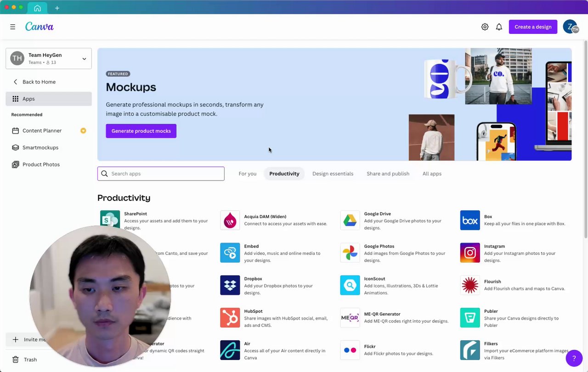Click the Embed app icon
Viewport: 588px width, 372px height.
pyautogui.click(x=230, y=253)
